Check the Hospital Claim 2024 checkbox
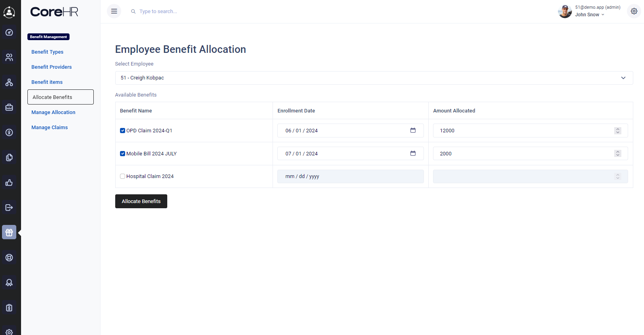This screenshot has width=644, height=335. (123, 176)
